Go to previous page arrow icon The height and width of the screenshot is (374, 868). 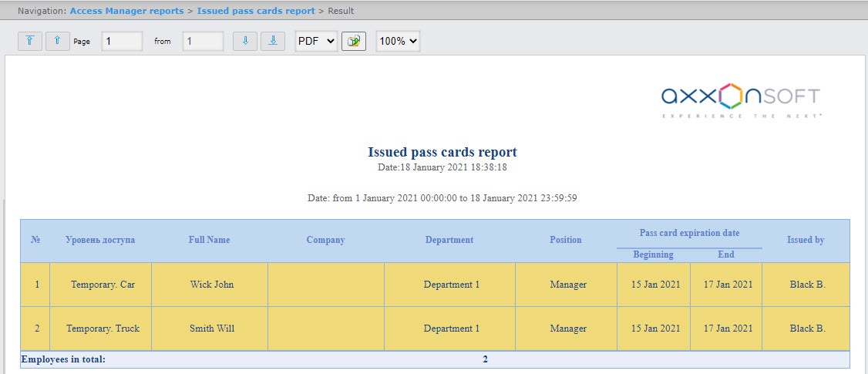click(57, 41)
